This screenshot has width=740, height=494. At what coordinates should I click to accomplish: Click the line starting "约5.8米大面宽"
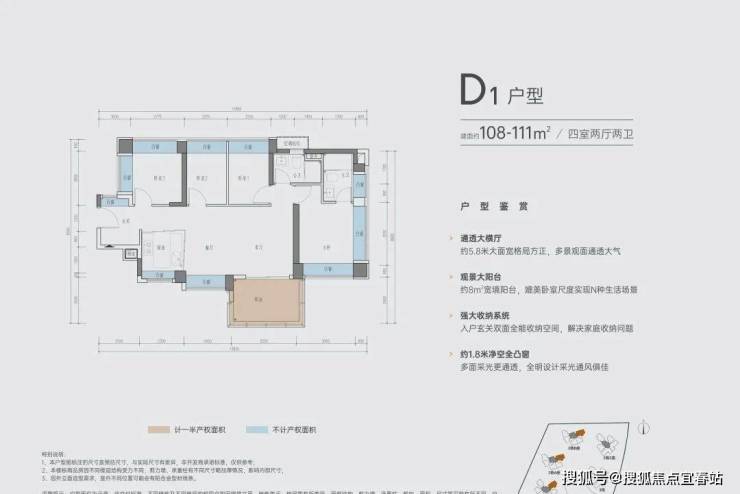540,251
